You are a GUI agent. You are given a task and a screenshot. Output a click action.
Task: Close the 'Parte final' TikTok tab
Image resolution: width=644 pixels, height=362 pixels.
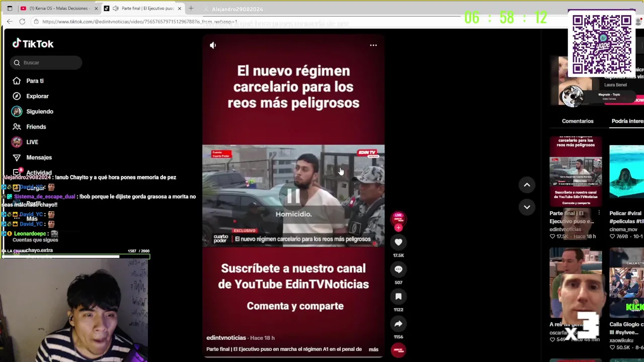[x=180, y=9]
